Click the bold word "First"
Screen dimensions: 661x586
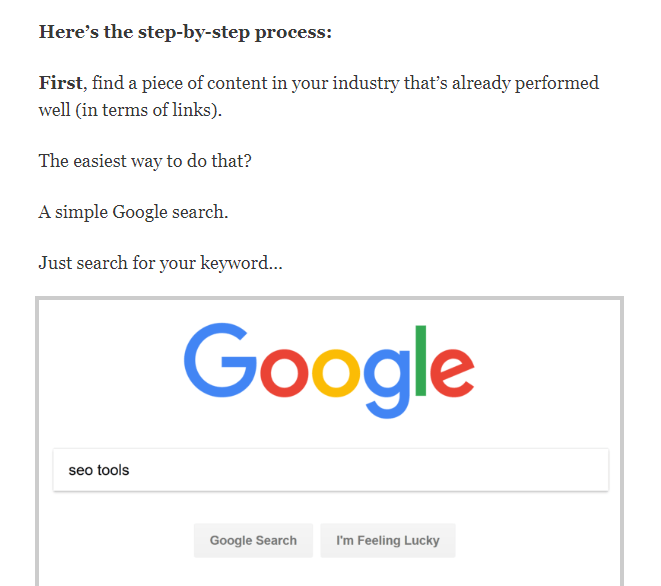point(60,83)
